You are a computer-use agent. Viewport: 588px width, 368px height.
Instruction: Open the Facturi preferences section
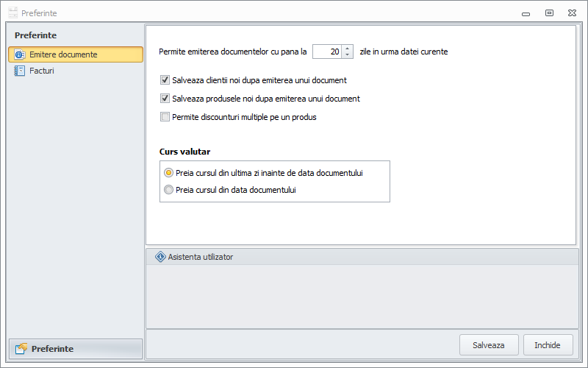point(41,71)
